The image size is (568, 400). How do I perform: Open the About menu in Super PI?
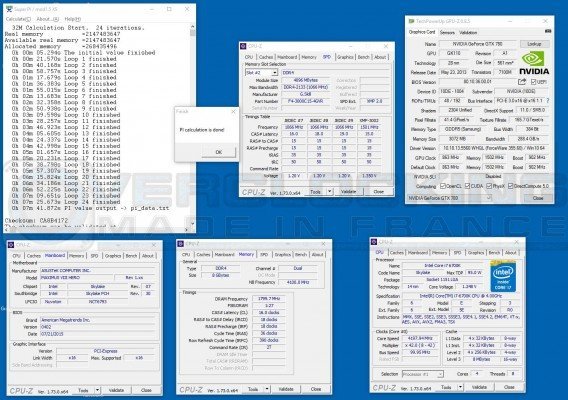pos(47,19)
